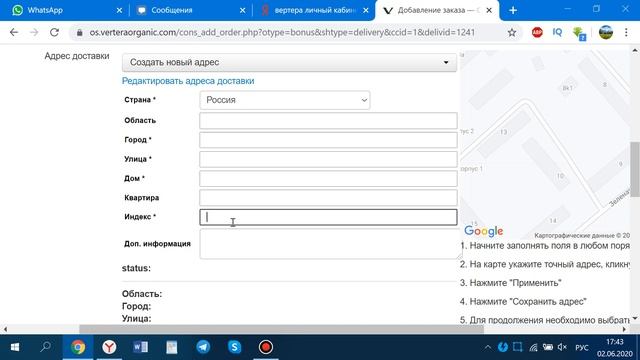Click the Дом input field
This screenshot has width=640, height=360.
[x=328, y=178]
